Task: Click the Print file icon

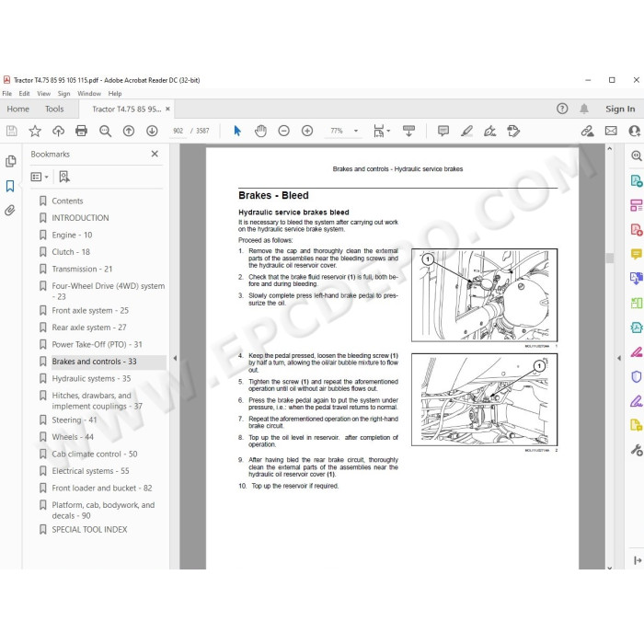Action: click(x=81, y=131)
